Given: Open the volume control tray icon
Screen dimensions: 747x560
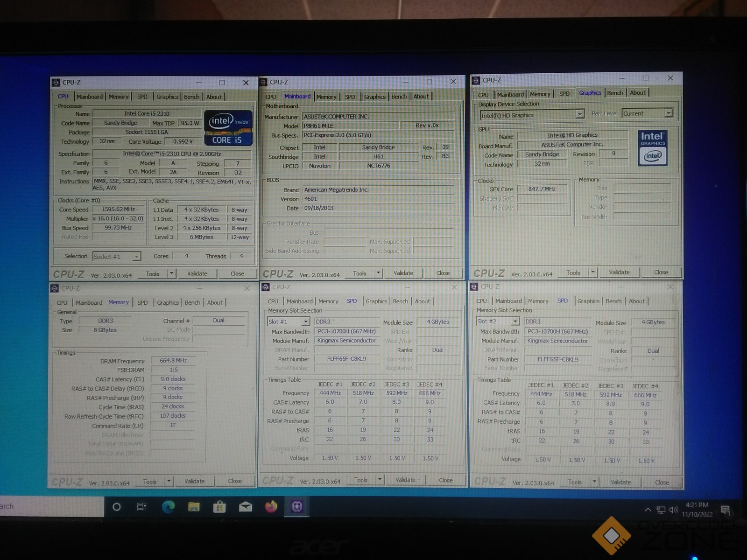Looking at the screenshot, I should click(674, 510).
